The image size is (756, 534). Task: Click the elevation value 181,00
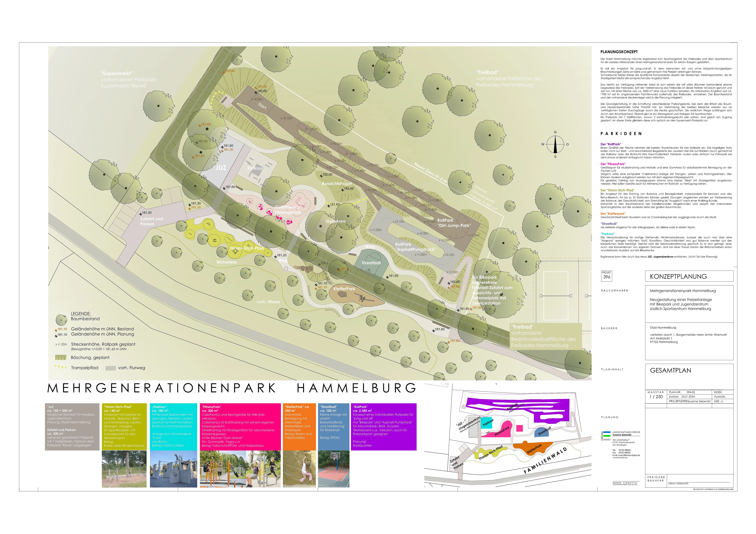[x=147, y=213]
